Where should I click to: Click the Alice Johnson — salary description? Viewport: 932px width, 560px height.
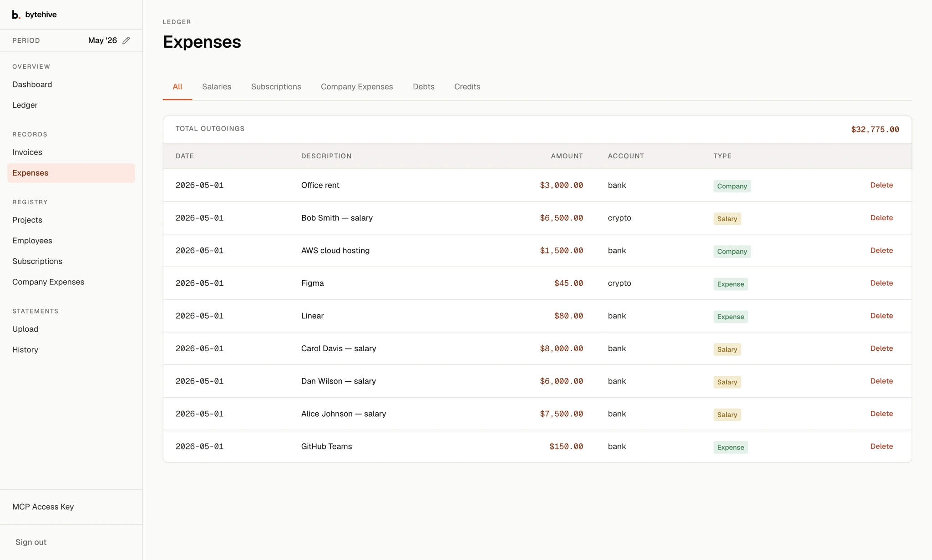(344, 414)
